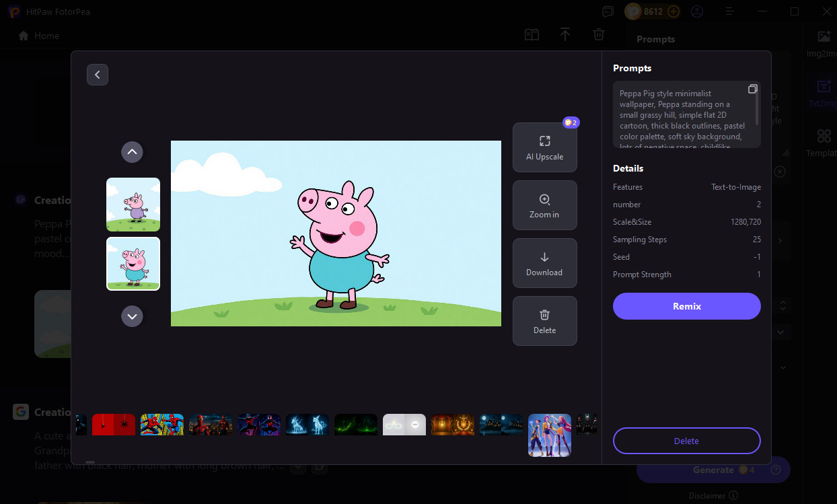Delete the image using the trash icon panel

544,321
